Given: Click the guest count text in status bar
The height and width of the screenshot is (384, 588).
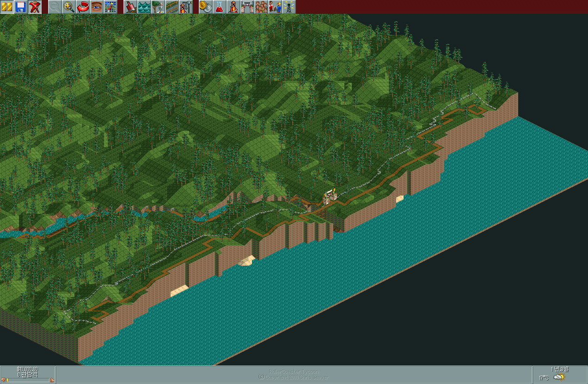Looking at the screenshot, I should [x=28, y=374].
